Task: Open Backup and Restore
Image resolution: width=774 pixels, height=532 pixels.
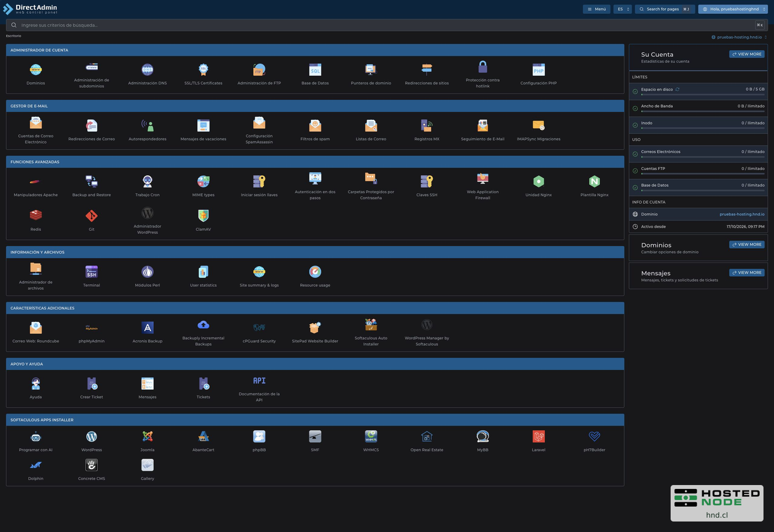Action: [91, 181]
